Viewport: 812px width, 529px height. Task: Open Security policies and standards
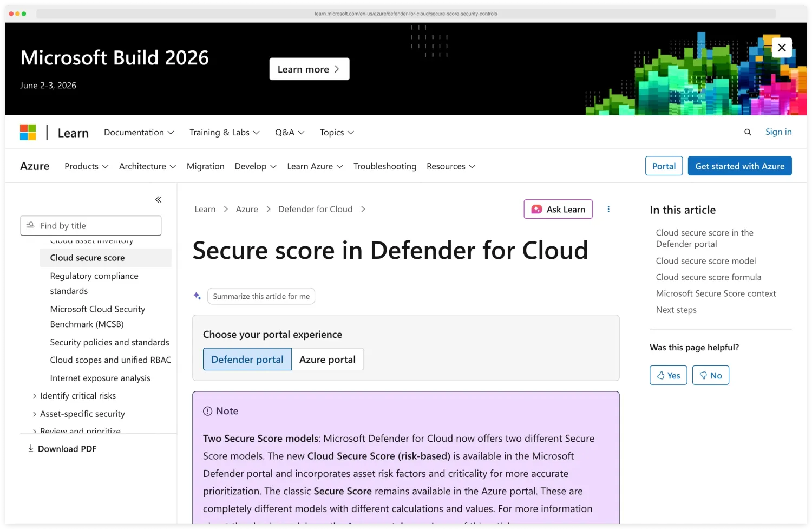click(110, 343)
